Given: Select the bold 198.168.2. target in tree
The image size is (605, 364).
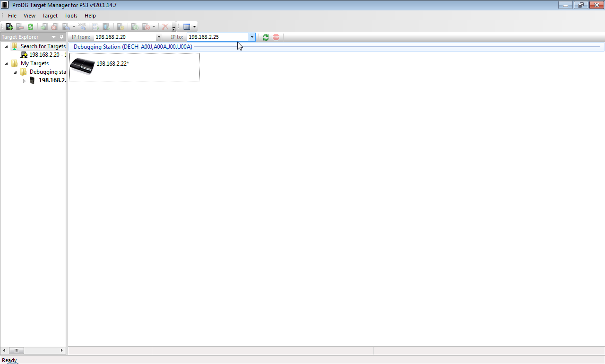Looking at the screenshot, I should [52, 80].
